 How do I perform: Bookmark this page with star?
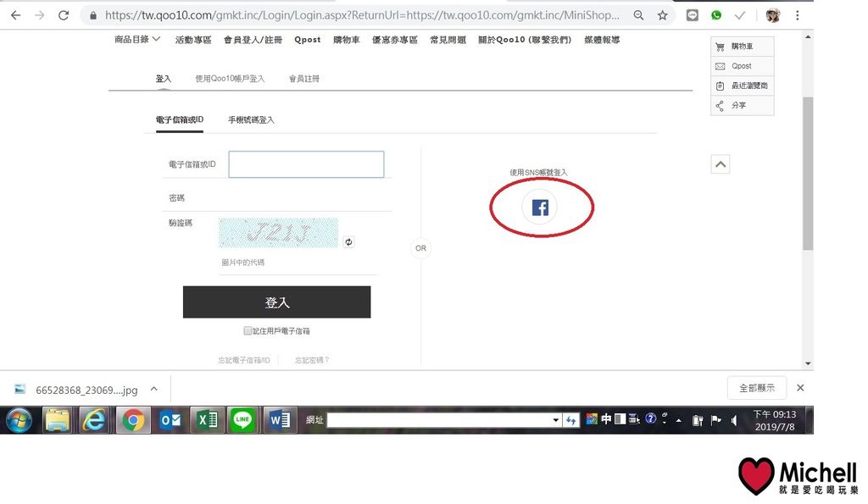click(x=663, y=15)
